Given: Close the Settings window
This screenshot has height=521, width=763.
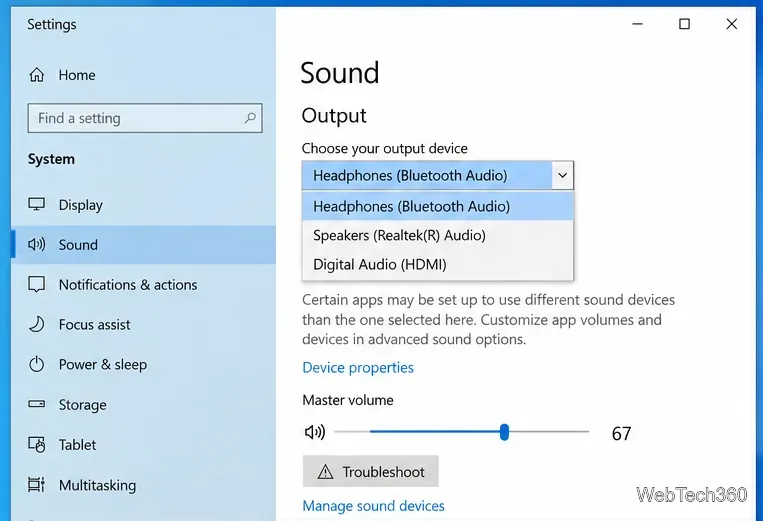Looking at the screenshot, I should 731,24.
